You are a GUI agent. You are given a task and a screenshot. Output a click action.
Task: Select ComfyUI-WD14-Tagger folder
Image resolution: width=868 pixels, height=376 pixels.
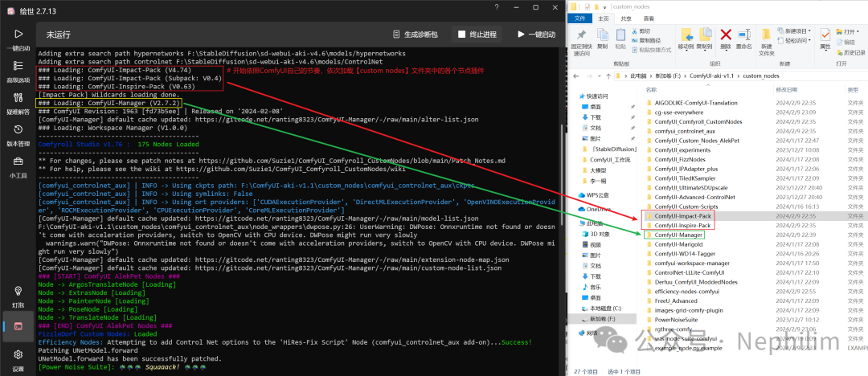686,254
